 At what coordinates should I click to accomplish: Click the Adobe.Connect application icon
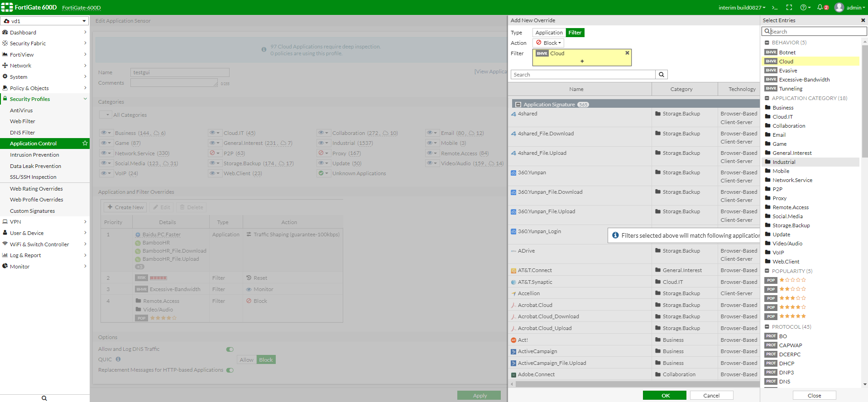pos(513,375)
